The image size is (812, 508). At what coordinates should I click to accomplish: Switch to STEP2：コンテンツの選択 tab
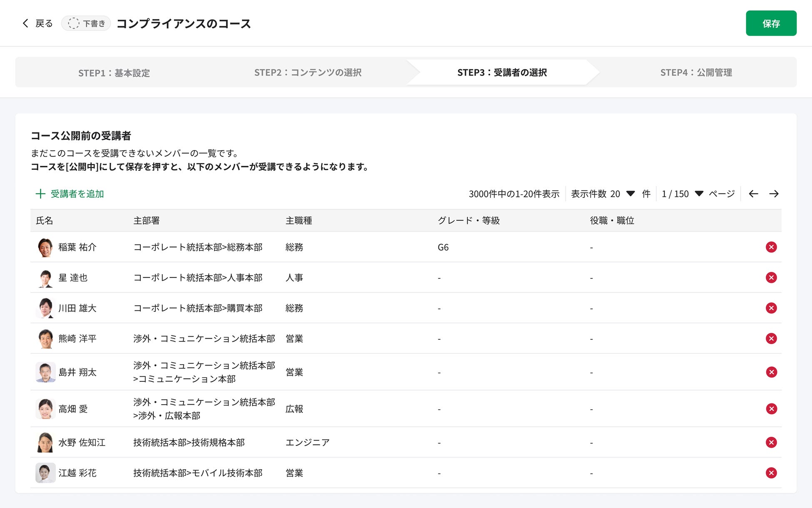(x=308, y=73)
